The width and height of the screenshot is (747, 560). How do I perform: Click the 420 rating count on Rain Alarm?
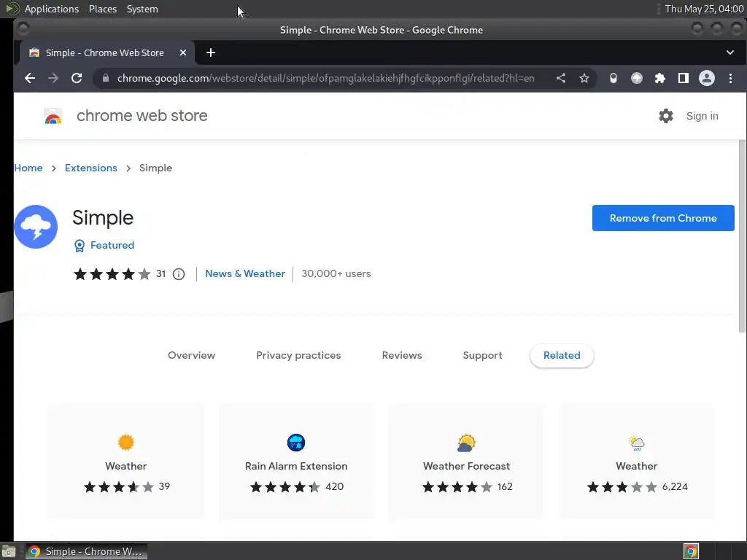click(334, 486)
